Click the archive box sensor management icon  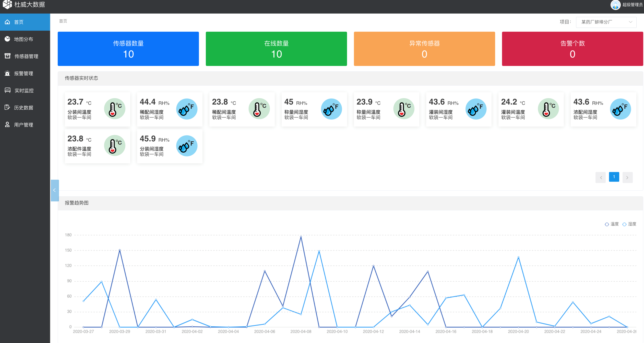[7, 56]
